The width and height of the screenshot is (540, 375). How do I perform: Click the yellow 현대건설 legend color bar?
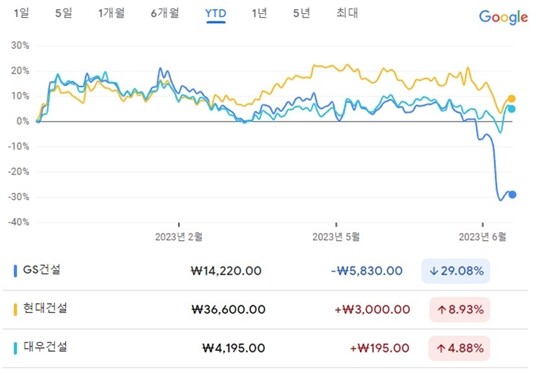tap(15, 310)
